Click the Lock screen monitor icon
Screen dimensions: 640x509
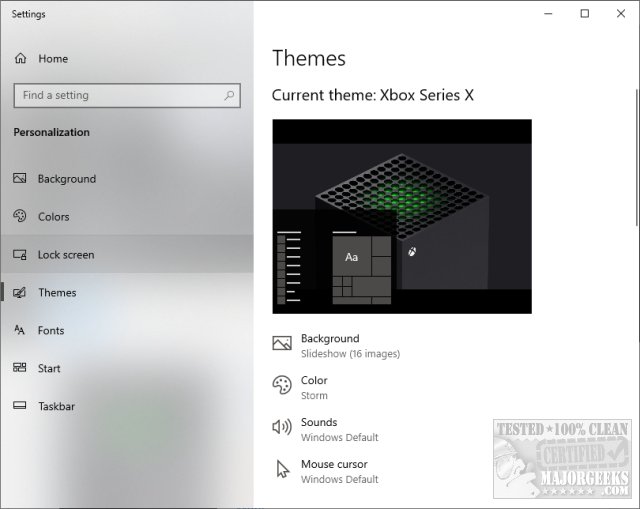tap(20, 255)
